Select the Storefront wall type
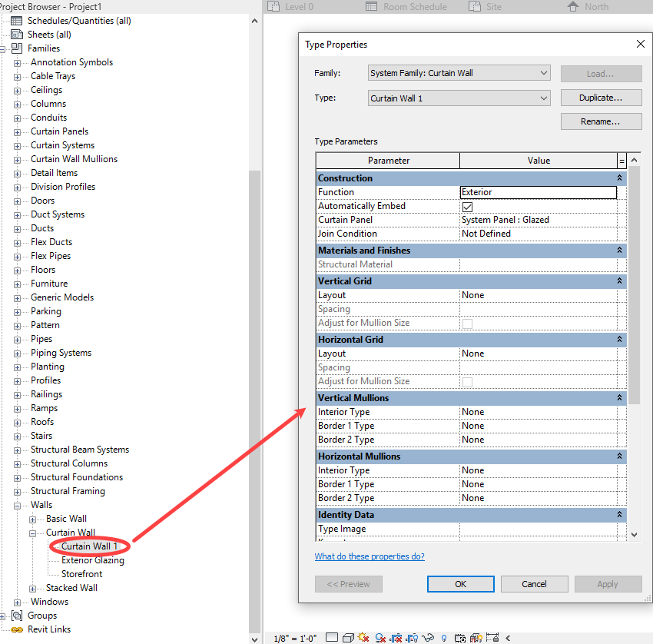 (x=81, y=574)
